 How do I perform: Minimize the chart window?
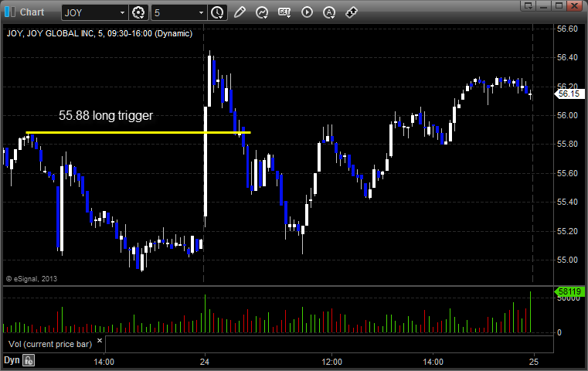click(544, 5)
